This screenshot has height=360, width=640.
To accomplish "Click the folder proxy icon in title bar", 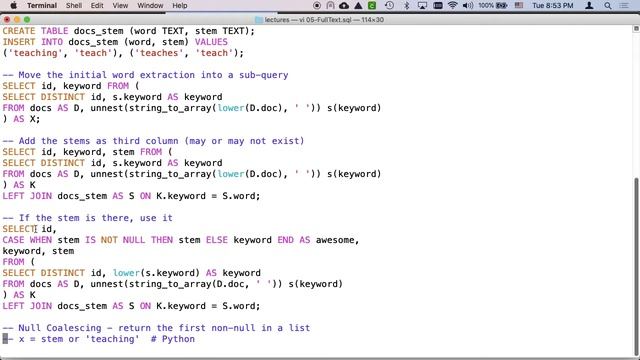I will click(259, 20).
